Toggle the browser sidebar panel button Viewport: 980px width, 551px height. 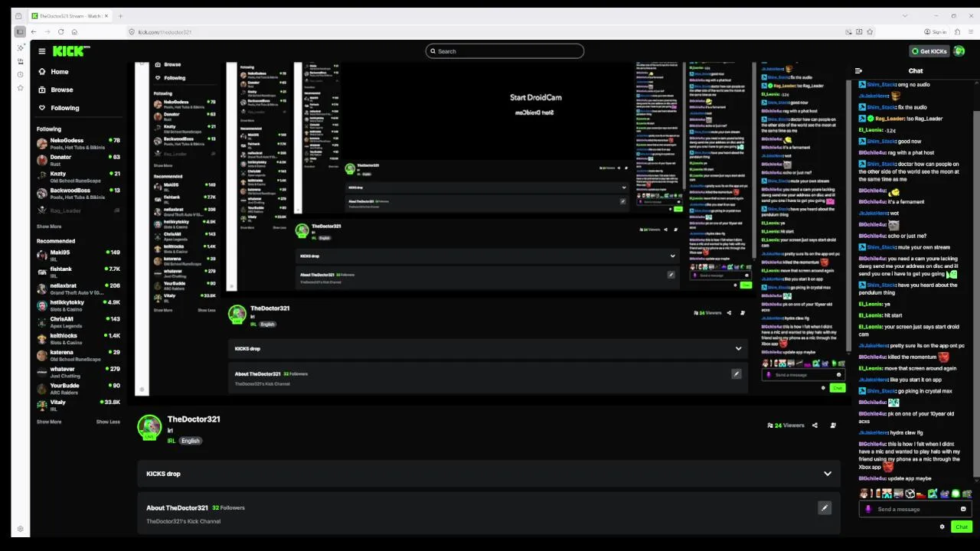[20, 31]
